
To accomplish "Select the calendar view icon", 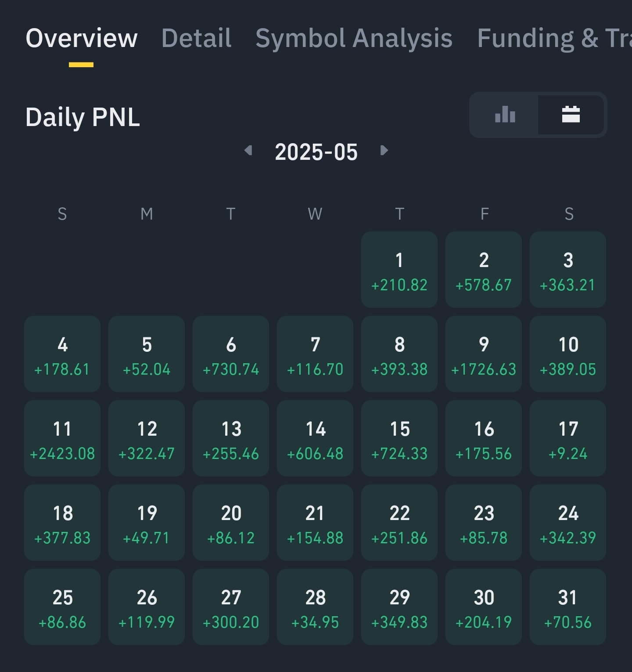I will (x=571, y=115).
